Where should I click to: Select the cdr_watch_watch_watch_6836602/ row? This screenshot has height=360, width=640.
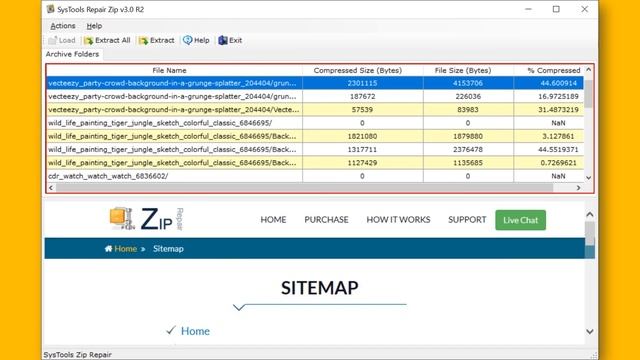(x=315, y=176)
